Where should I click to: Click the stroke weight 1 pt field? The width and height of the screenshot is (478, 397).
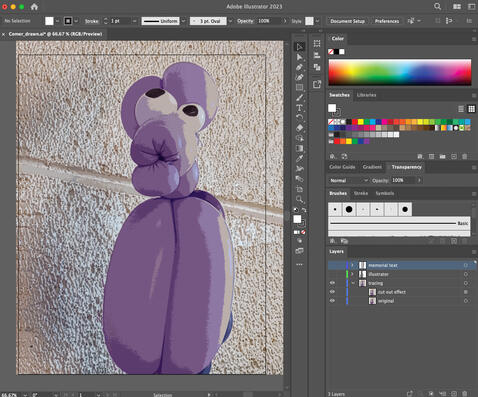(120, 21)
